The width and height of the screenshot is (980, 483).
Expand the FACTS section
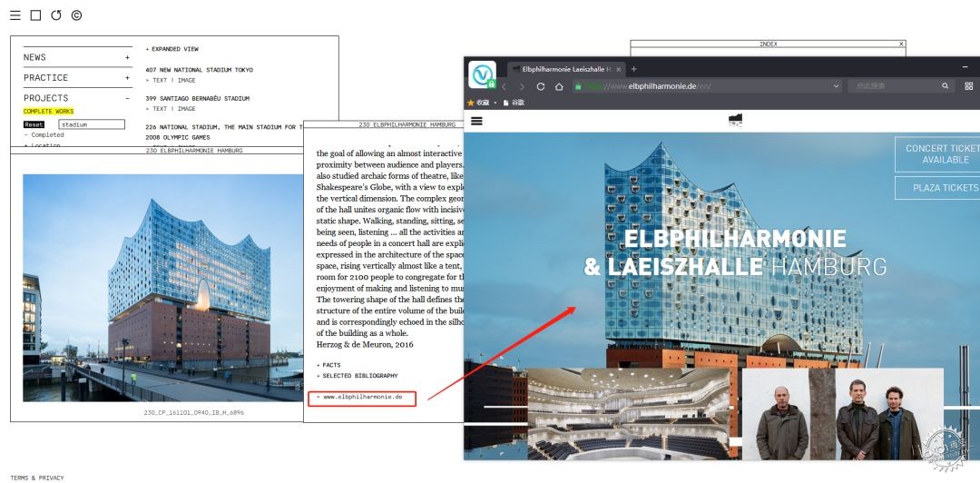pyautogui.click(x=328, y=365)
